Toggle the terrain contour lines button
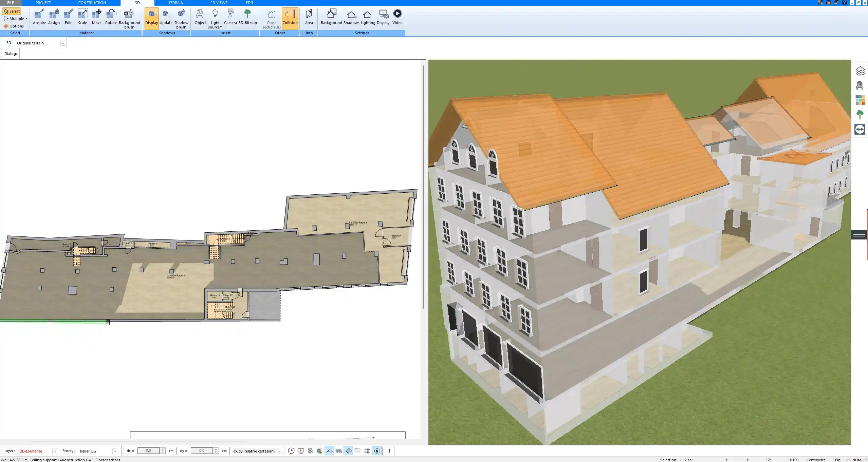868x462 pixels. [x=358, y=451]
